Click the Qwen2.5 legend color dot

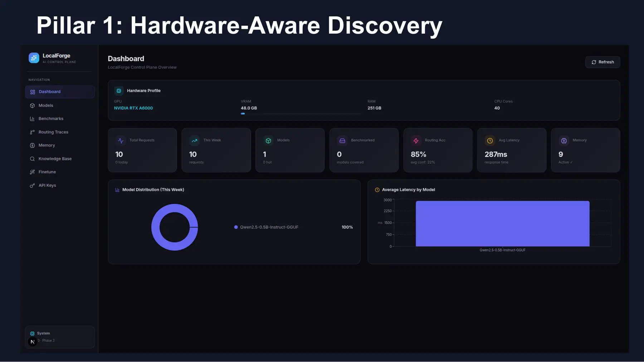tap(236, 227)
